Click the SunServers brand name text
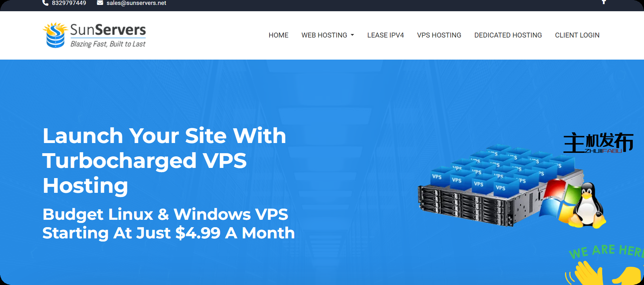Image resolution: width=644 pixels, height=285 pixels. click(x=108, y=30)
